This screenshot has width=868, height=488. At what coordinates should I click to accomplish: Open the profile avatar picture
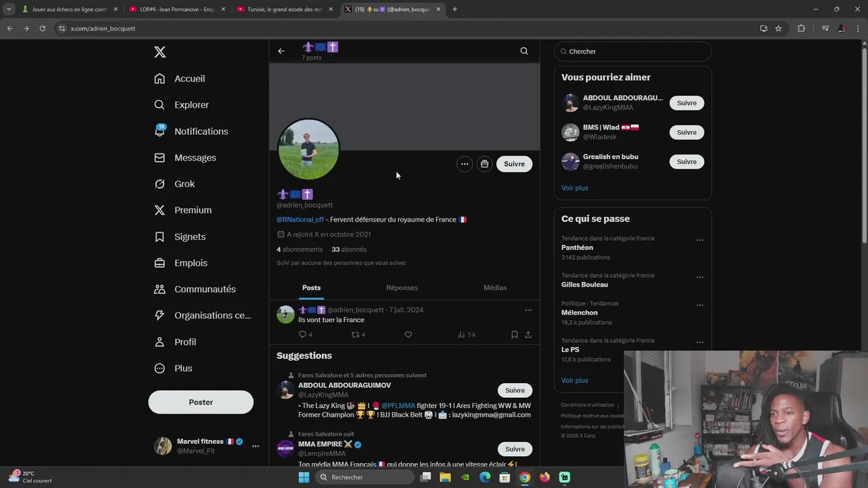[309, 150]
